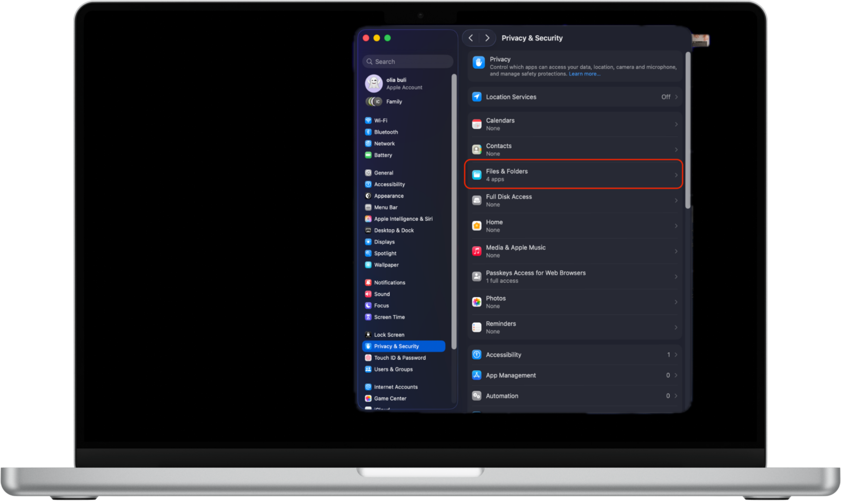Click the Learn more link
This screenshot has width=841, height=504.
(585, 74)
